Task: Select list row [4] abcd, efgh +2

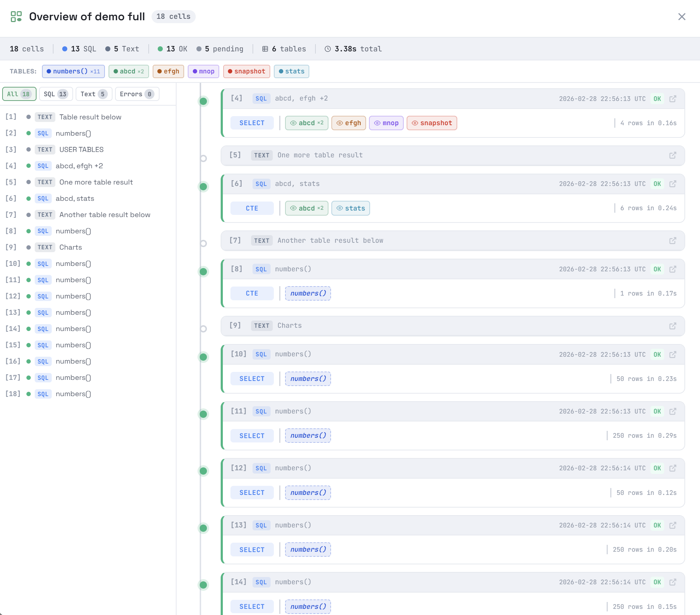Action: click(88, 166)
